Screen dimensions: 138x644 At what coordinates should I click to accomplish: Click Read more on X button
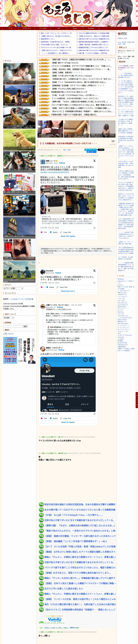point(68,291)
